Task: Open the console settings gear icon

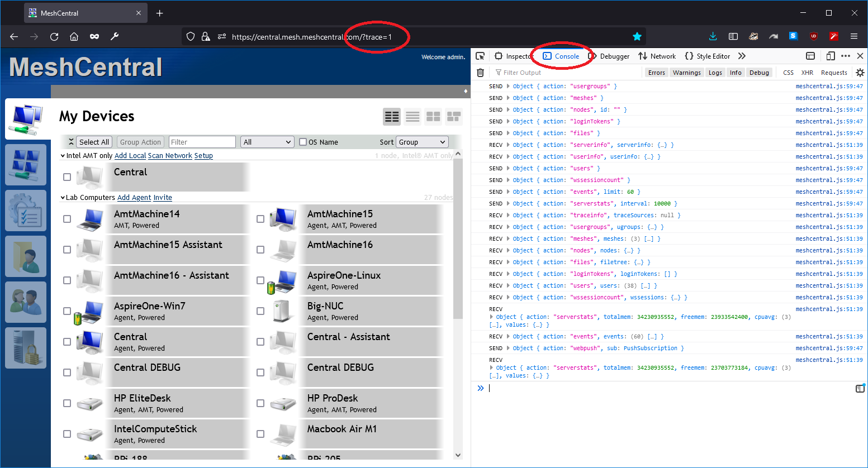Action: click(860, 72)
